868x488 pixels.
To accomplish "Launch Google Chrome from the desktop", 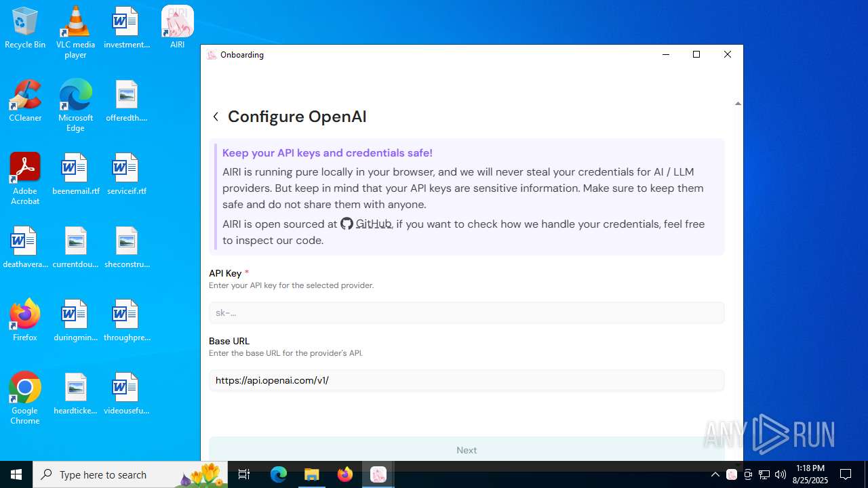I will coord(25,398).
